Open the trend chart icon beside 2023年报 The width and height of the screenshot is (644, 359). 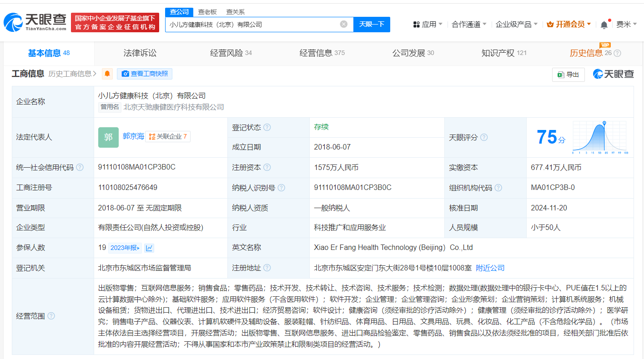pyautogui.click(x=149, y=248)
